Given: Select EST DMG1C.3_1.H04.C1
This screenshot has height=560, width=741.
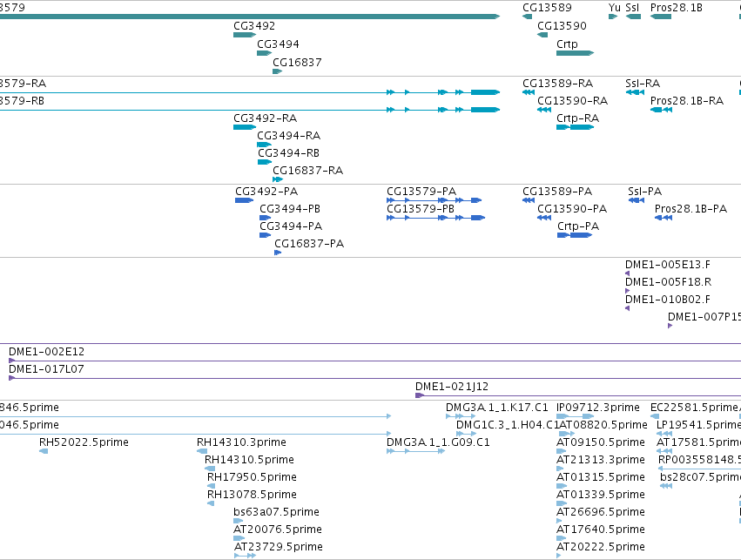Looking at the screenshot, I should point(466,434).
